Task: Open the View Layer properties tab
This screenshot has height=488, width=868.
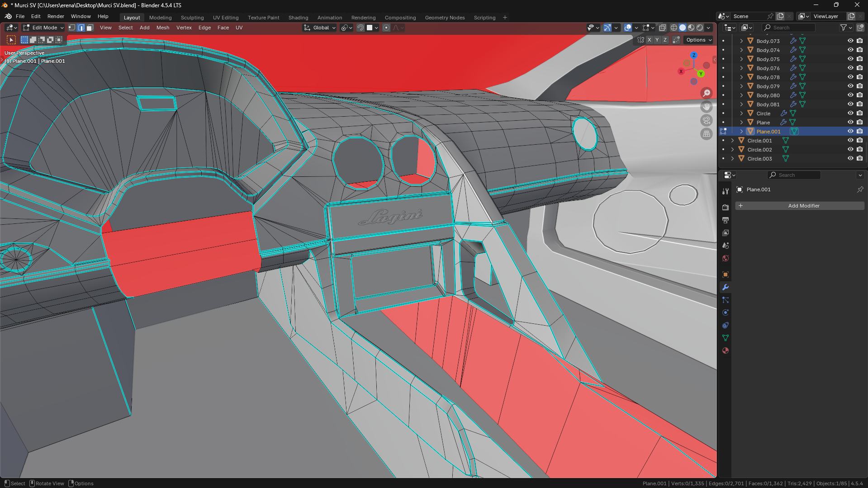Action: point(726,233)
